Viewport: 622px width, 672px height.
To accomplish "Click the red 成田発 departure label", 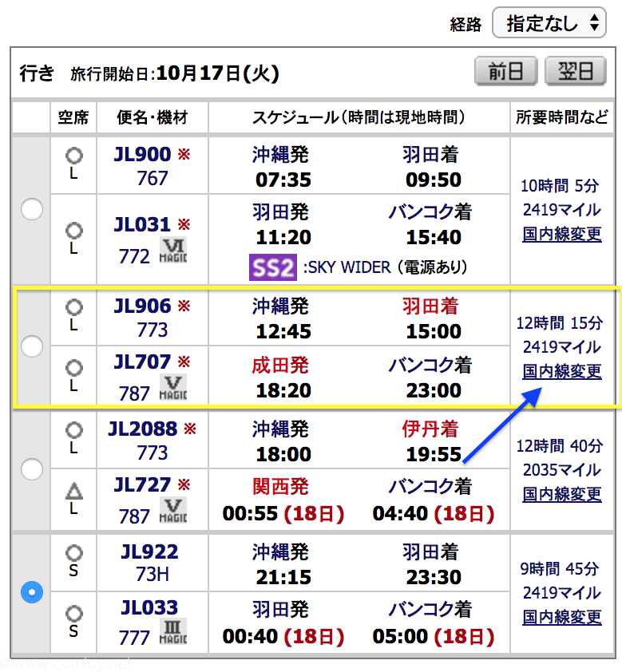I will click(x=280, y=366).
